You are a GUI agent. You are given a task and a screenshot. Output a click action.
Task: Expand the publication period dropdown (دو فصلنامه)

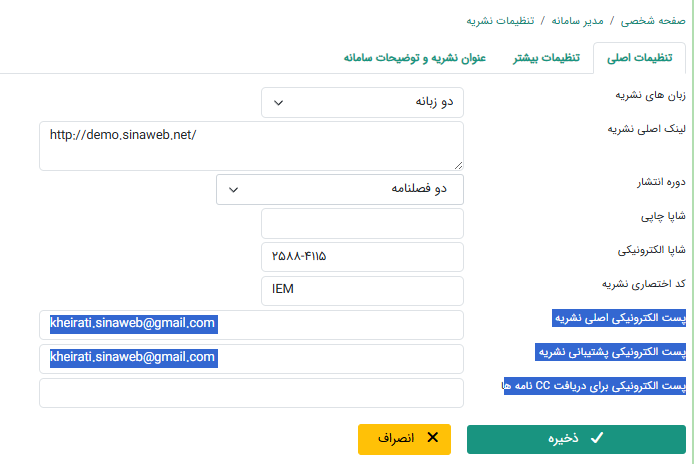[x=340, y=189]
